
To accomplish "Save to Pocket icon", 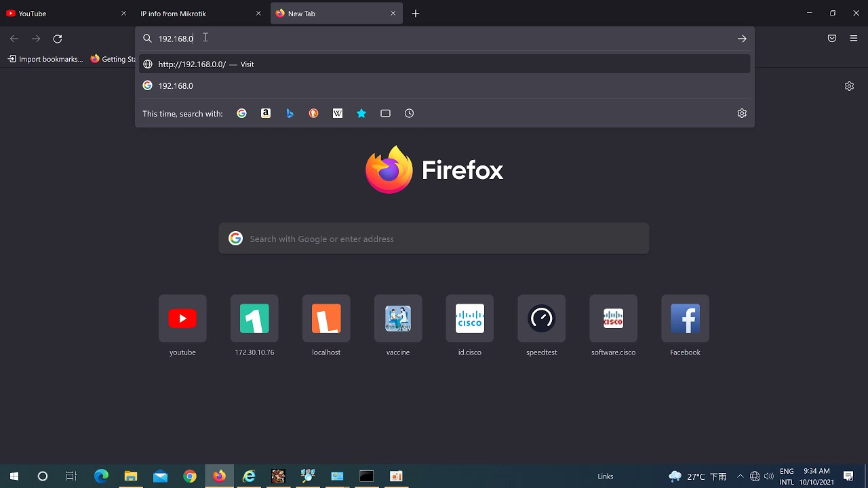I will click(x=832, y=39).
